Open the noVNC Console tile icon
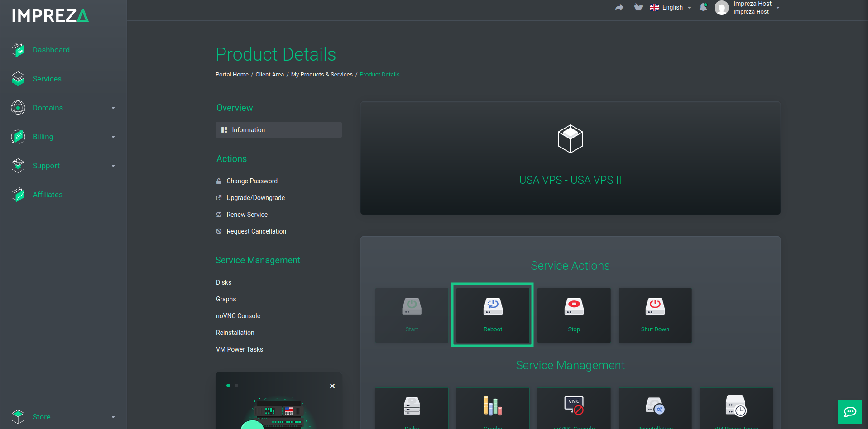The image size is (868, 429). point(574,405)
